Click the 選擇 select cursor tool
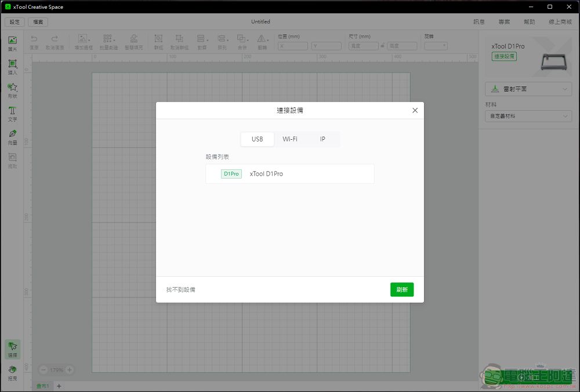Image resolution: width=580 pixels, height=392 pixels. click(x=12, y=349)
